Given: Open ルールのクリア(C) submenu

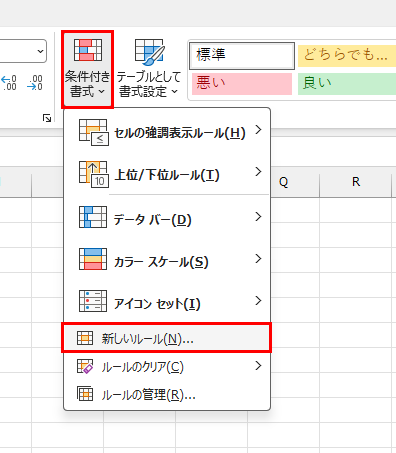Looking at the screenshot, I should coord(167,367).
